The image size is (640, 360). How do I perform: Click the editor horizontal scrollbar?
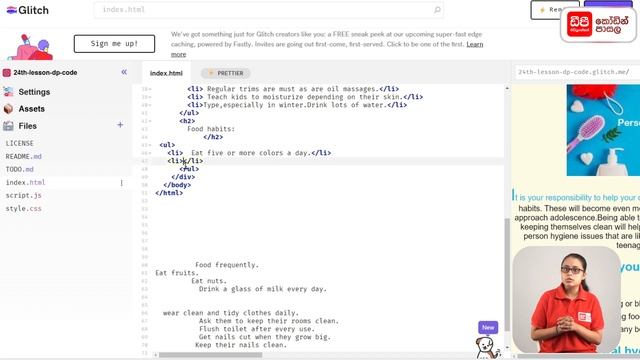point(210,355)
